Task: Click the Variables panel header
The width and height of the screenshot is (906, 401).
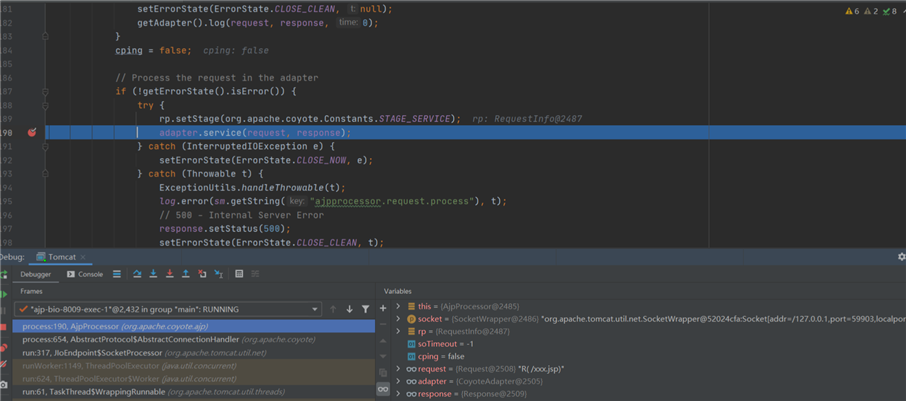Action: pyautogui.click(x=398, y=291)
